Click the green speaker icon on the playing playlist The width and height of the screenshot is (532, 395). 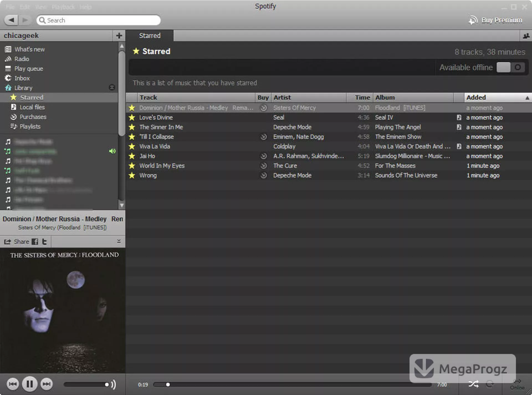click(x=112, y=151)
